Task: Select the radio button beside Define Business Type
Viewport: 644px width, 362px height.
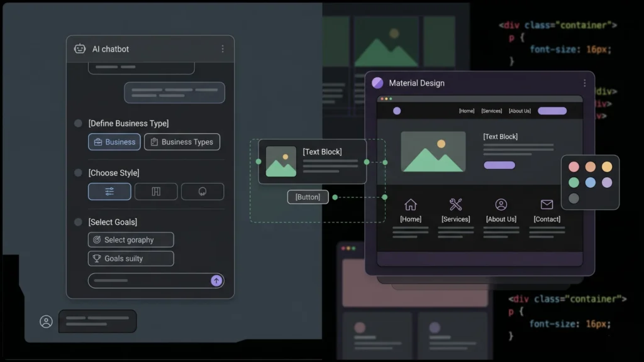Action: [77, 123]
